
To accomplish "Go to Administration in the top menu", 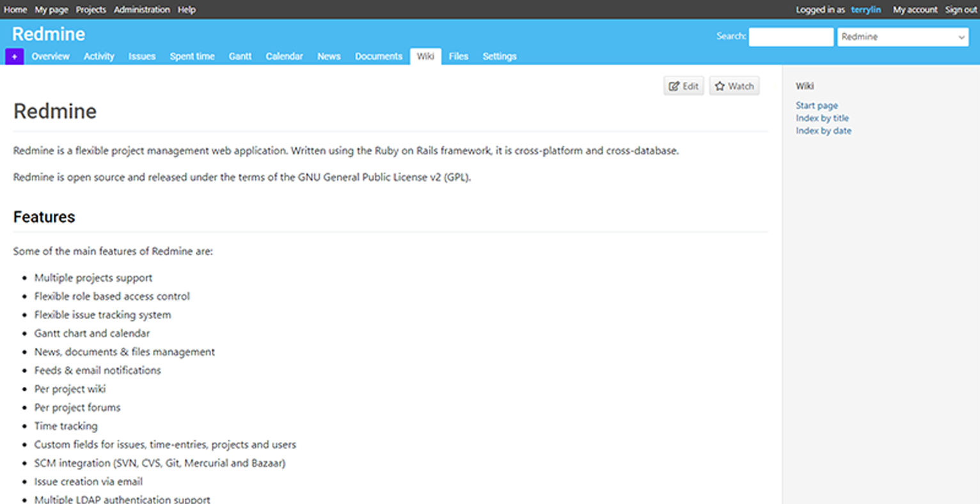I will click(142, 10).
